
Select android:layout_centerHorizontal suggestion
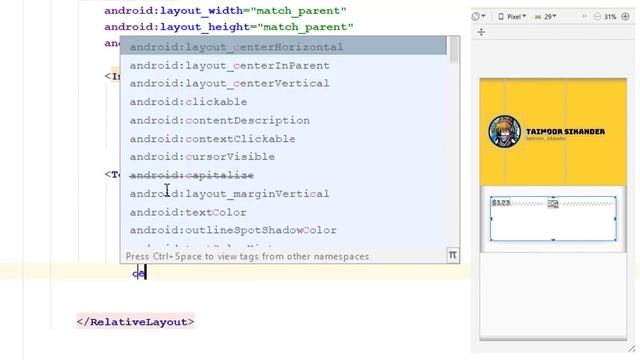[x=283, y=47]
